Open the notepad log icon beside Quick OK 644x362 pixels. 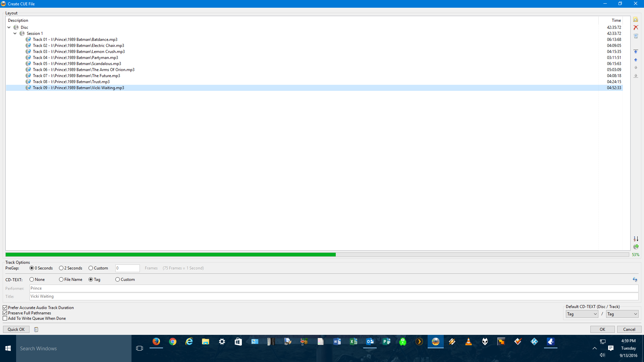[36, 329]
